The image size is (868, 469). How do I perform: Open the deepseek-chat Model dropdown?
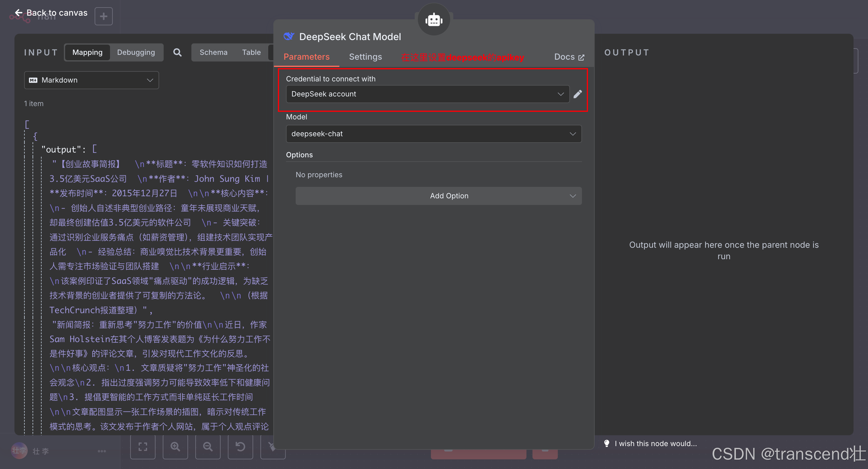coord(434,134)
